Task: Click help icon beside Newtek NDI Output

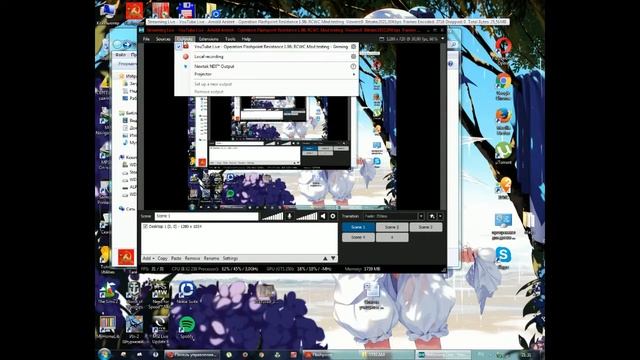Action: 353,66
